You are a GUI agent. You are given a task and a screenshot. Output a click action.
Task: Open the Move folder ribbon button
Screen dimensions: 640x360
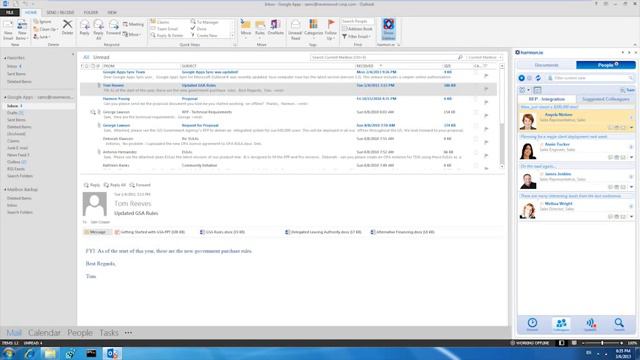[x=246, y=29]
